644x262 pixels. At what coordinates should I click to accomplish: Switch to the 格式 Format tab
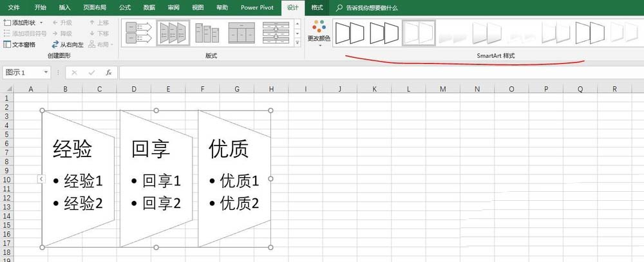(x=317, y=7)
